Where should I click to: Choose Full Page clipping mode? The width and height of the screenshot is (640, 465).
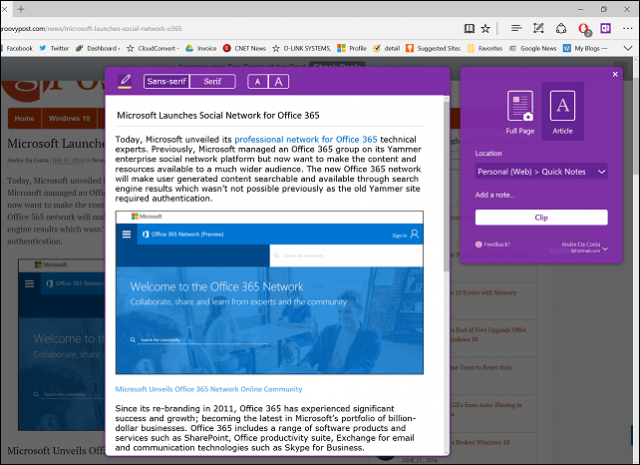coord(520,112)
